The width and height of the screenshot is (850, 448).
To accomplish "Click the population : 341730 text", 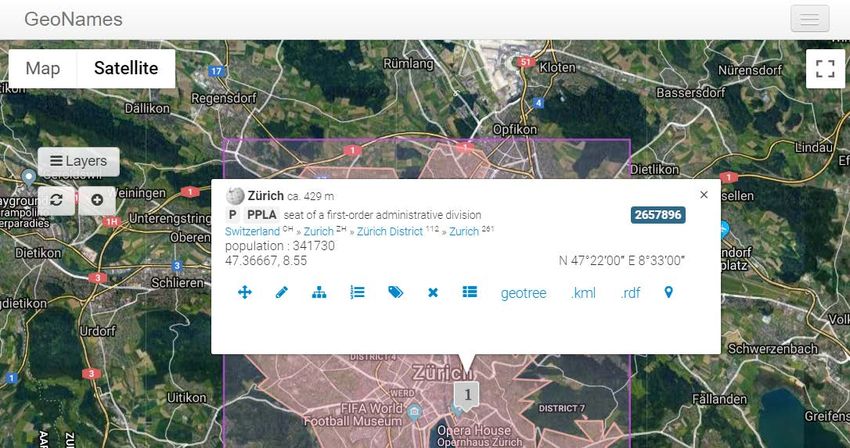I will click(280, 246).
